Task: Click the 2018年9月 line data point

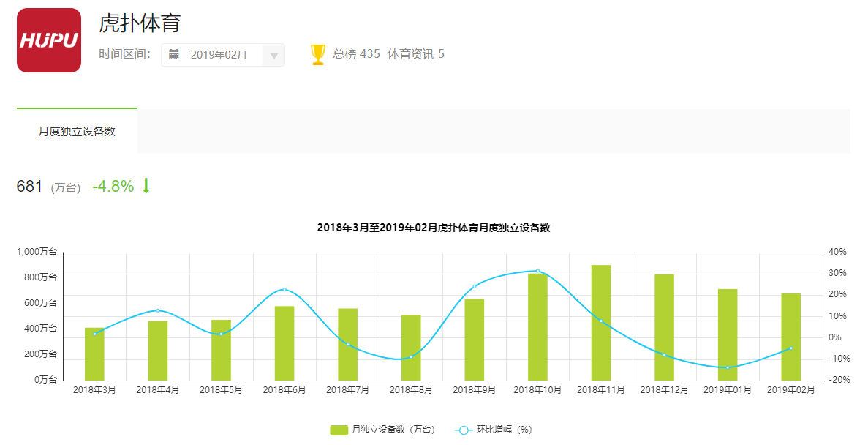Action: [475, 286]
